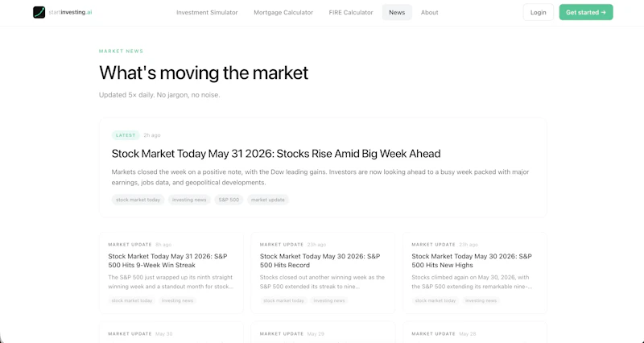Click snippet 'Stocks closed out another winning week'
The height and width of the screenshot is (343, 644).
323,282
